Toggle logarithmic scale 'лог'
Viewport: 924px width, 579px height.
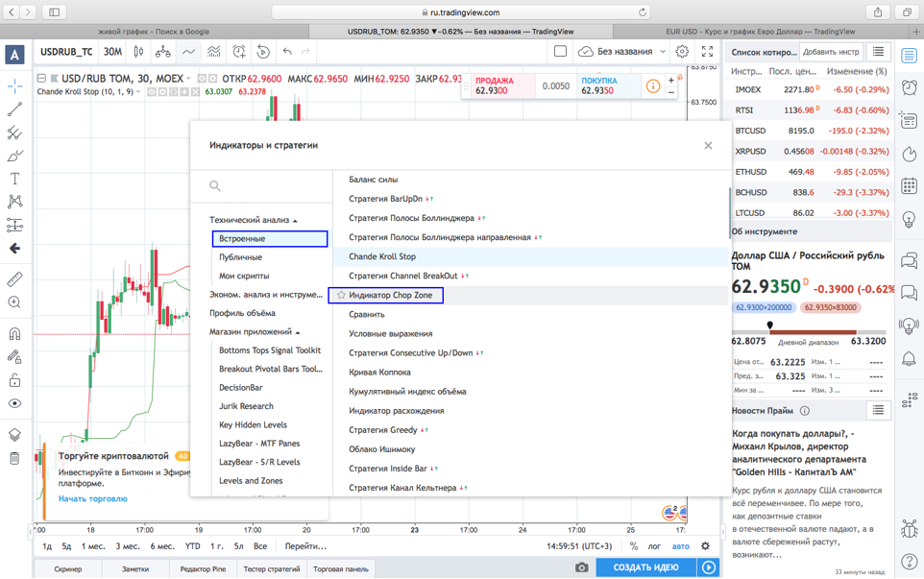pyautogui.click(x=654, y=546)
